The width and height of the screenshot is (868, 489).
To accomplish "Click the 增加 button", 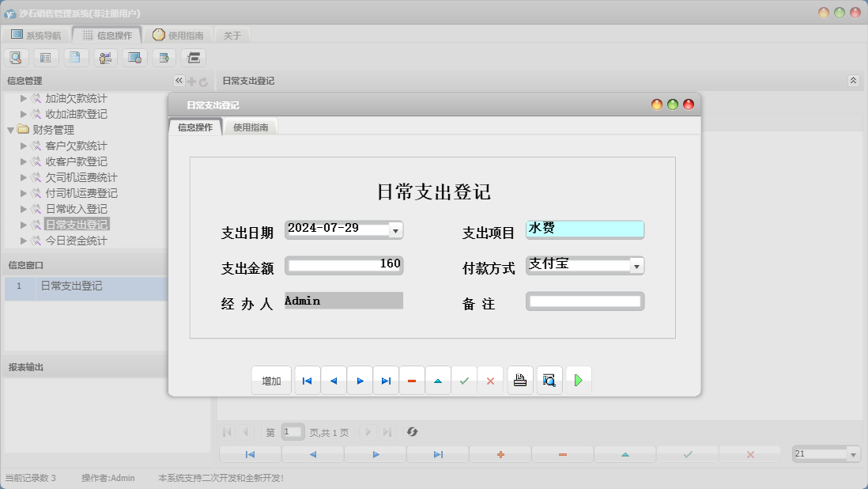I will coord(271,380).
